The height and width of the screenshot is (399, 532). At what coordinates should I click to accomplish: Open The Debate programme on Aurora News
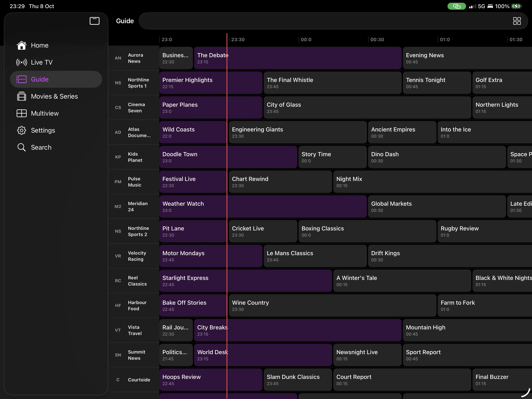pos(298,58)
